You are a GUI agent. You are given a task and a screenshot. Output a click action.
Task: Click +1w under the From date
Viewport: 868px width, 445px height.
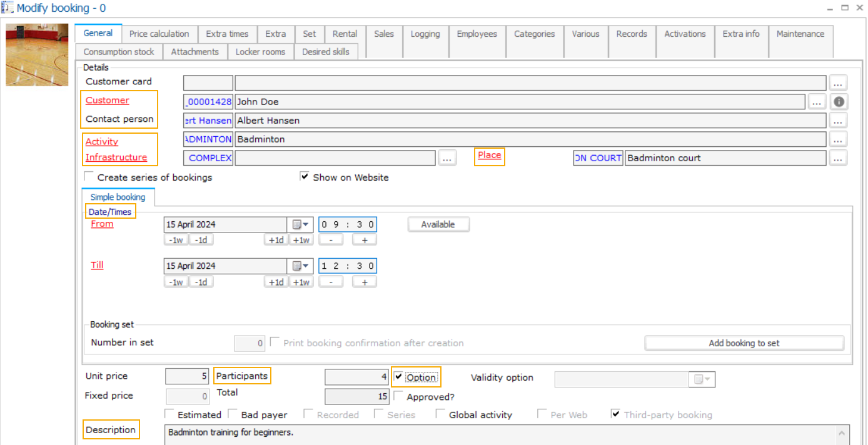coord(301,240)
